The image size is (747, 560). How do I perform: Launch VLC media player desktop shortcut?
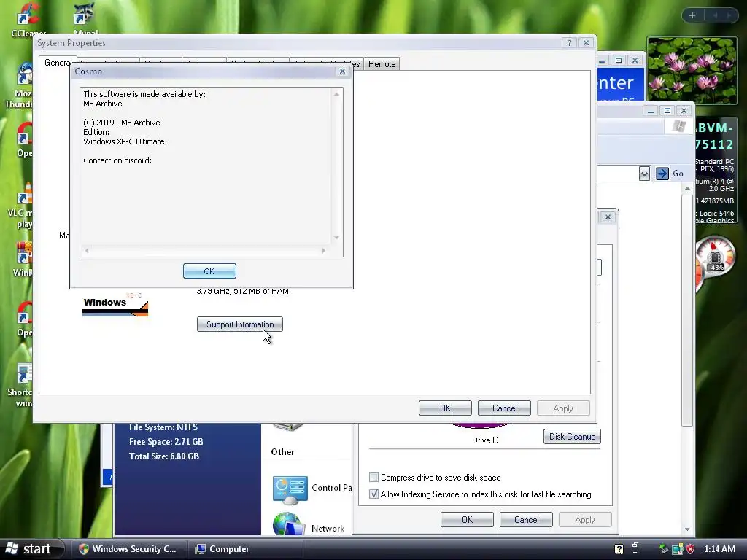21,205
